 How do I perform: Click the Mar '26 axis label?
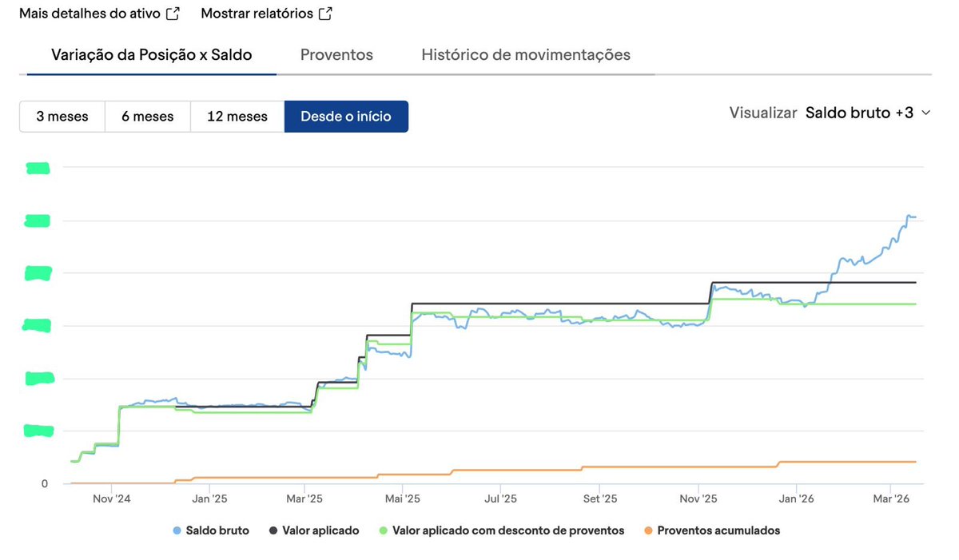(892, 498)
